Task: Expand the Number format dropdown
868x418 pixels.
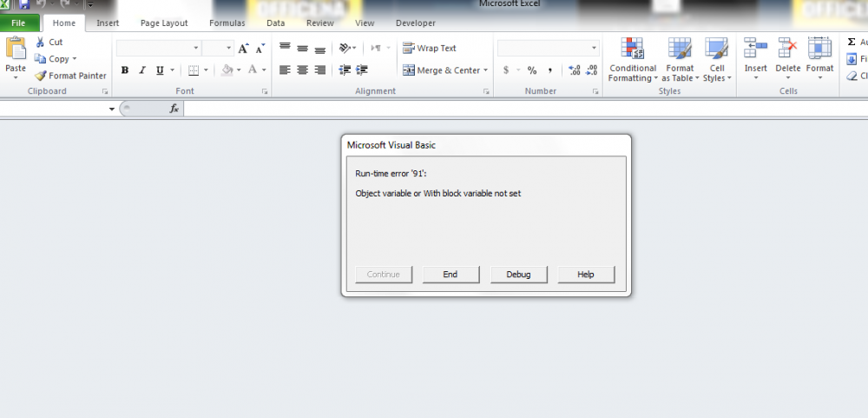Action: (x=594, y=49)
